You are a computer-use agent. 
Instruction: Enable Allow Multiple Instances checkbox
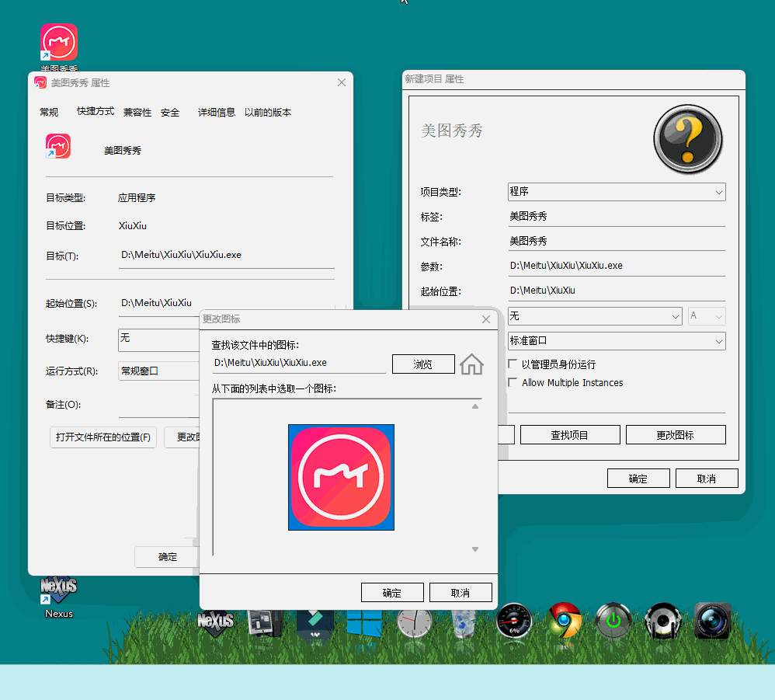513,382
